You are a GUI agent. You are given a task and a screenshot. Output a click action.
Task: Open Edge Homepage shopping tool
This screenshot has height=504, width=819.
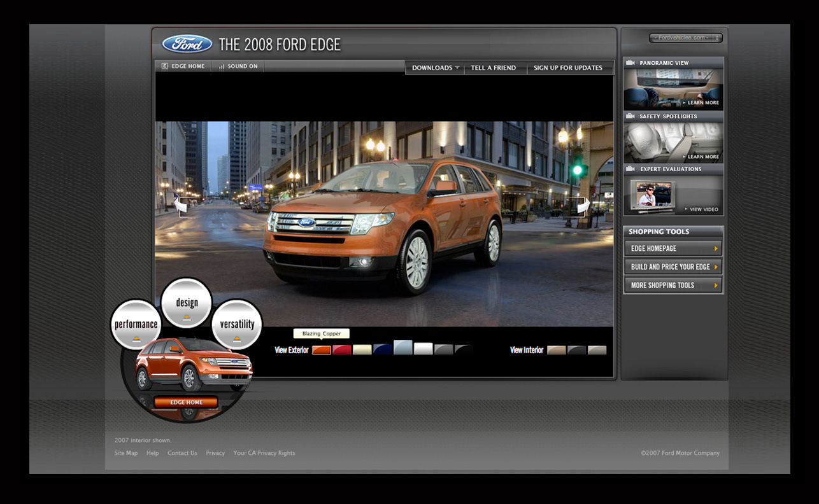(673, 249)
